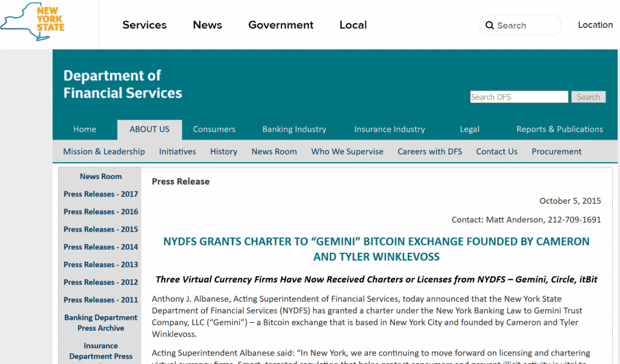The image size is (620, 364).
Task: Click the DFS Search button
Action: pos(588,97)
